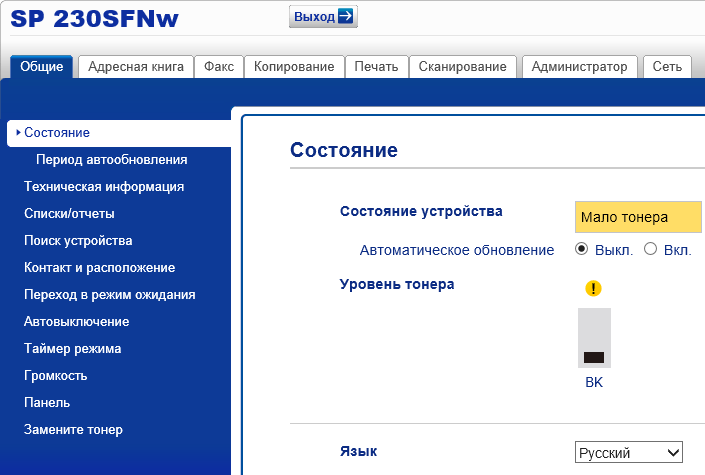Open Замените тонер page

(x=73, y=430)
